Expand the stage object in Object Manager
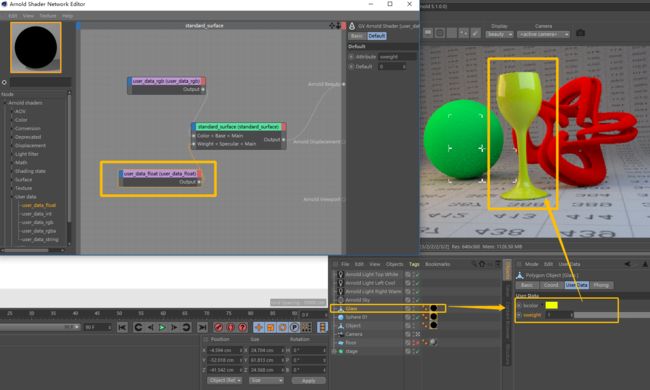Screen dimensions: 650x390 (334, 351)
